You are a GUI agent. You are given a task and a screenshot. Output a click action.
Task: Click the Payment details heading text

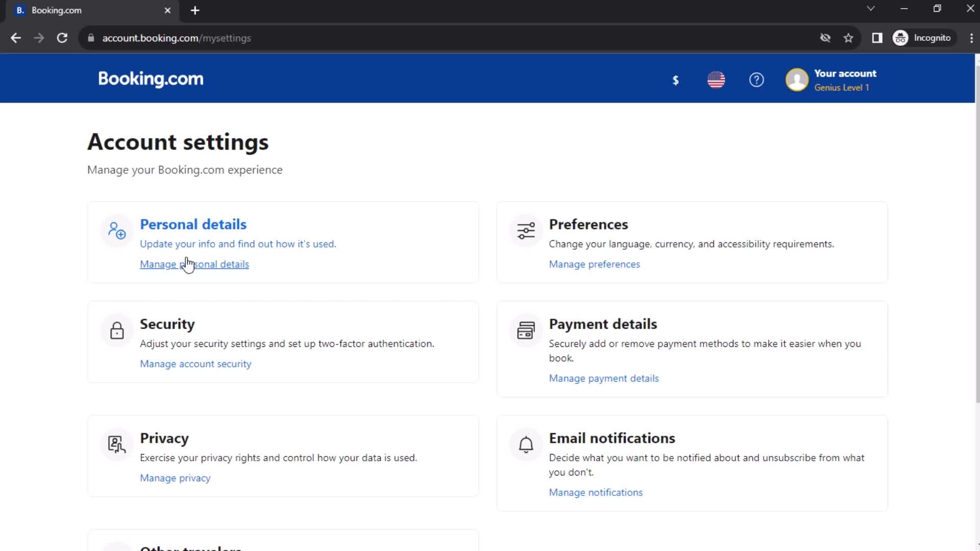click(x=603, y=324)
